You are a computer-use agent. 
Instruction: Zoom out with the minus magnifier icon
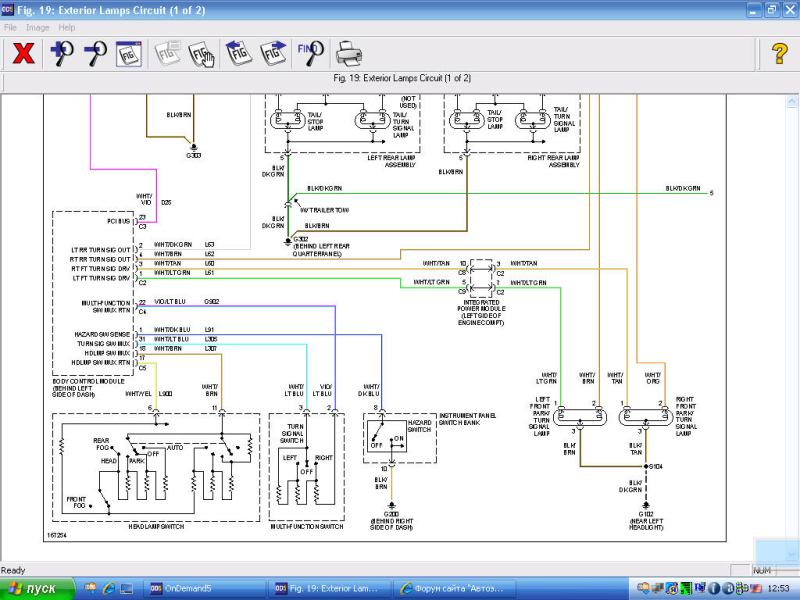95,54
